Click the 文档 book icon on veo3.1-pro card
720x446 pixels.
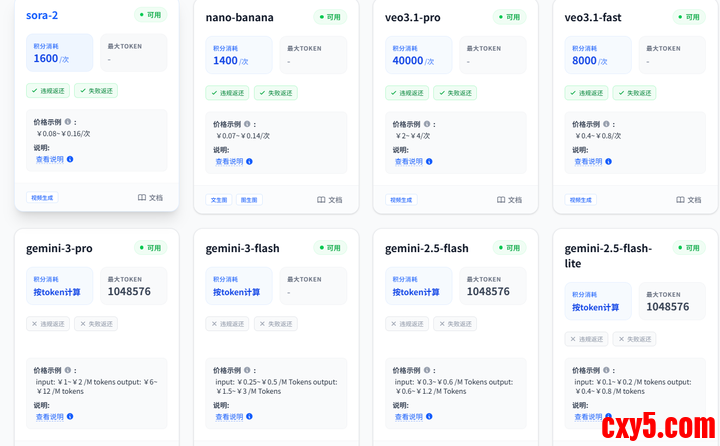pos(501,200)
